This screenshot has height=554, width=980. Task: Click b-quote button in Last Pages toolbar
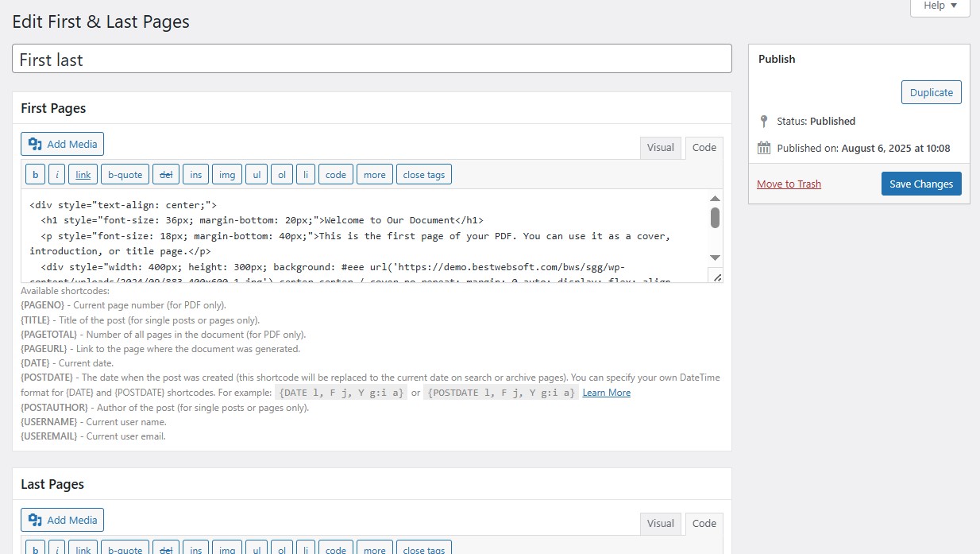(x=125, y=547)
